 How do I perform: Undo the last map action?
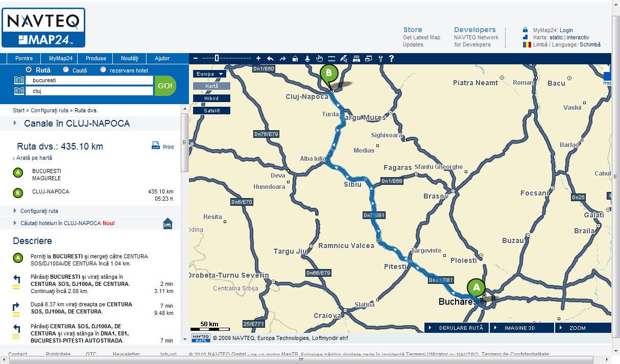(270, 59)
